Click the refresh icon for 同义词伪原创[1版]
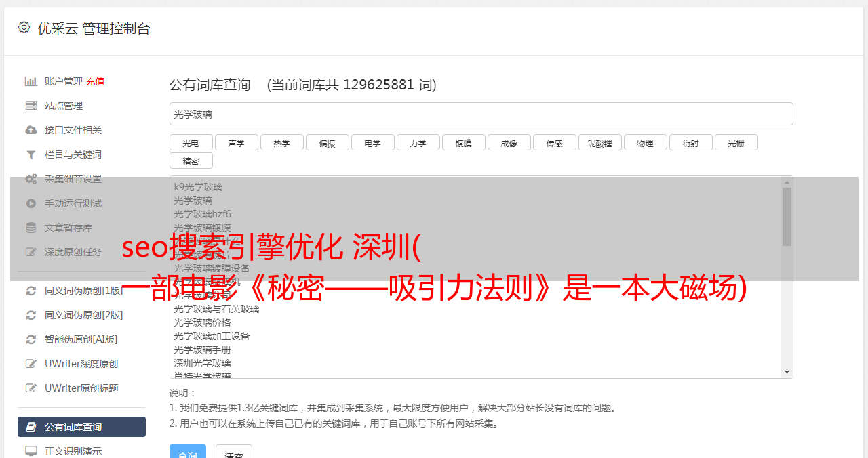This screenshot has height=458, width=868. point(31,291)
